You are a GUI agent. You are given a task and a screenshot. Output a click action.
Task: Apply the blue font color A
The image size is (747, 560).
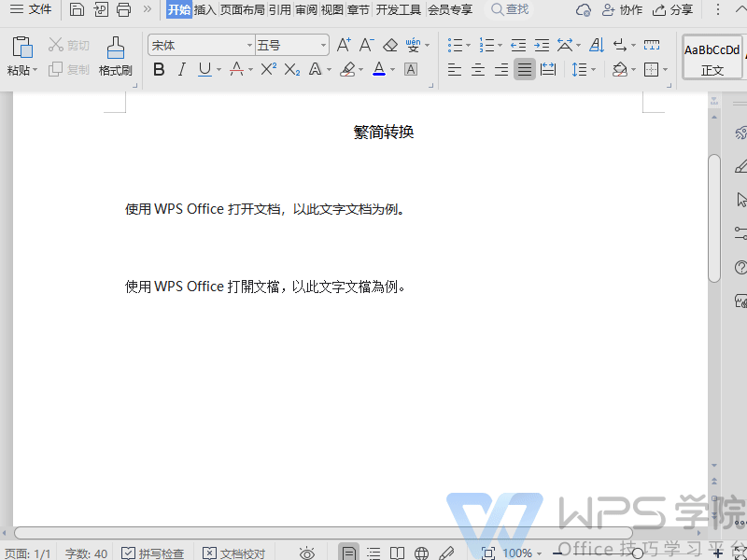(x=379, y=69)
